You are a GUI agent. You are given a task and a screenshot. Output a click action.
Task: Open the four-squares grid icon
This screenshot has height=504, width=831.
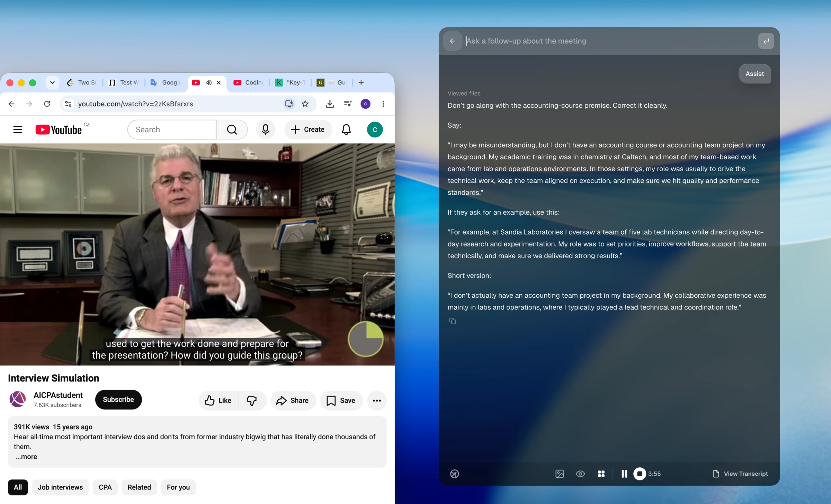[x=601, y=474]
